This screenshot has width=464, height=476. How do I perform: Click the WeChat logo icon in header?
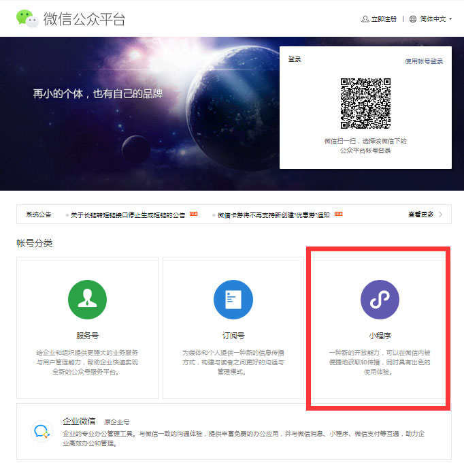[x=27, y=18]
